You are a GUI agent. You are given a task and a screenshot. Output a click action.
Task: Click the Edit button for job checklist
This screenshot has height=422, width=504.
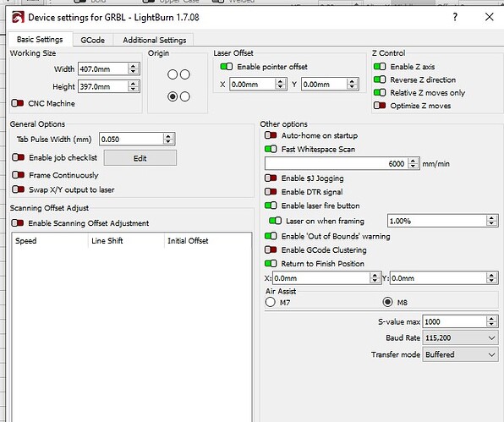click(140, 158)
